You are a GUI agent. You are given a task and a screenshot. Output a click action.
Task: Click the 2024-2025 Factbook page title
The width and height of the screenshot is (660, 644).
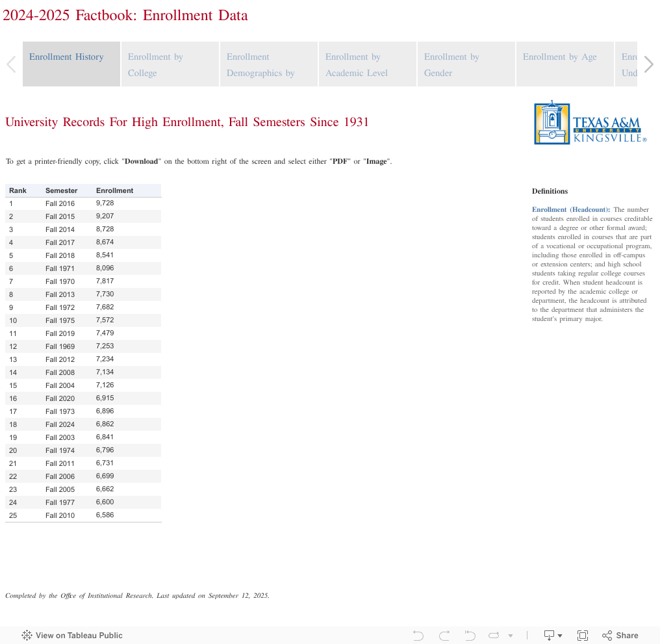125,15
